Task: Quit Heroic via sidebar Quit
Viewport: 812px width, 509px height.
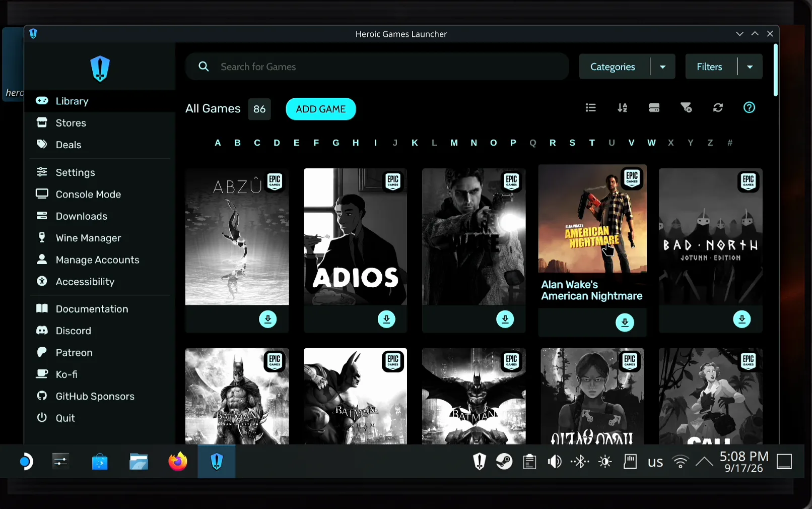Action: pyautogui.click(x=100, y=418)
